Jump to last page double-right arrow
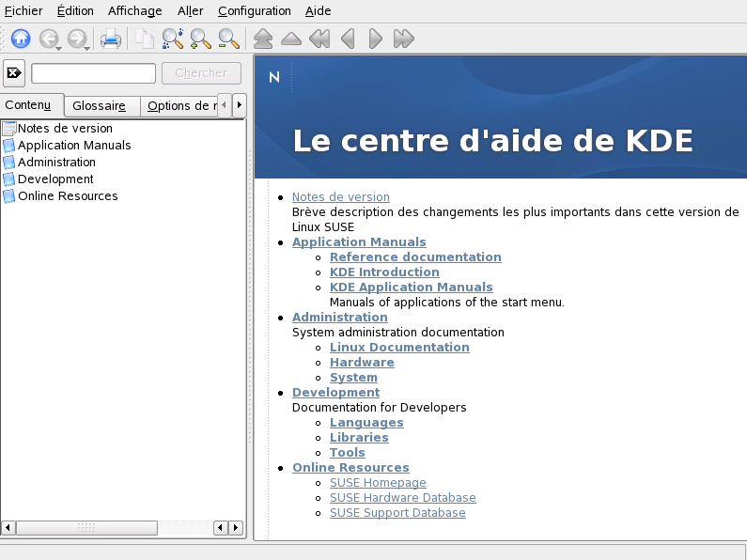 click(403, 39)
